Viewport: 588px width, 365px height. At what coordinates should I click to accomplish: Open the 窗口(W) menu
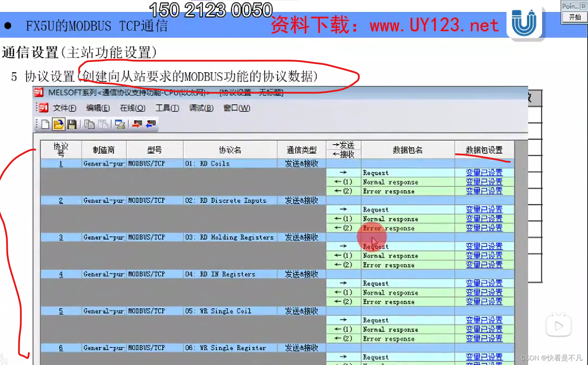237,108
